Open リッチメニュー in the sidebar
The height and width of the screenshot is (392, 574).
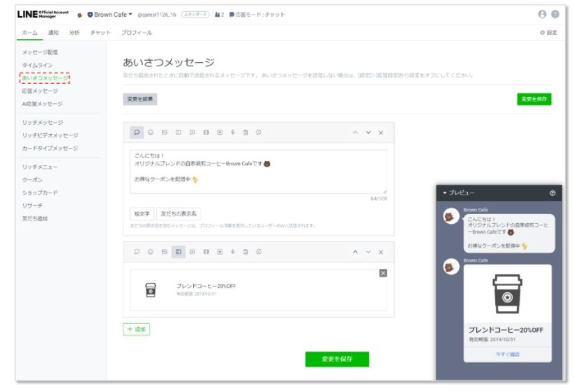[40, 167]
